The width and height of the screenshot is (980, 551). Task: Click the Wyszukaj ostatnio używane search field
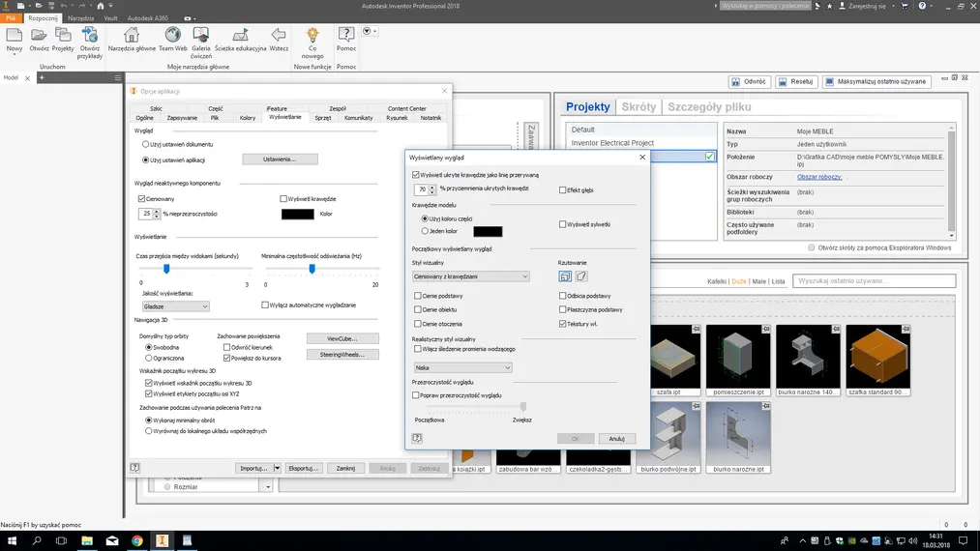874,280
